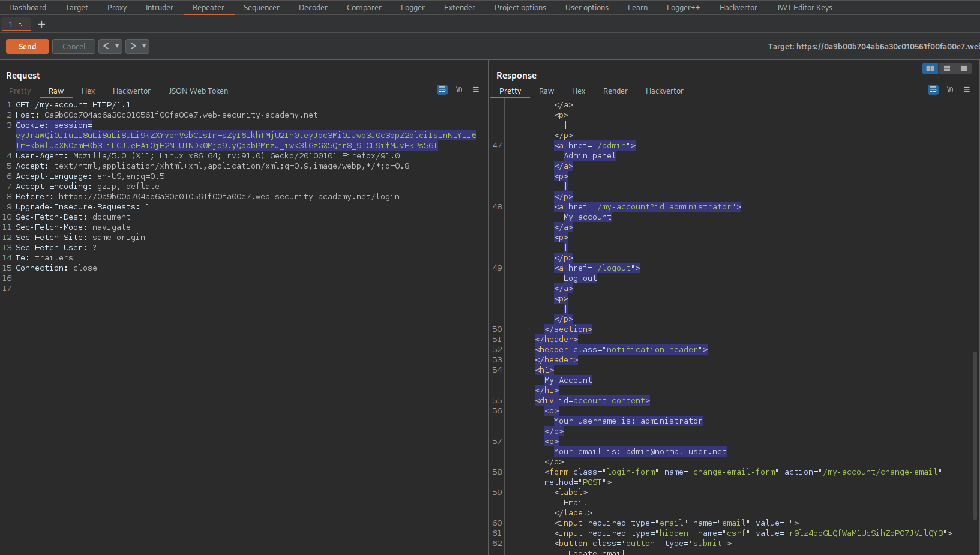Open the JSON Web Token request tab
Screen dimensions: 980x555
(198, 91)
